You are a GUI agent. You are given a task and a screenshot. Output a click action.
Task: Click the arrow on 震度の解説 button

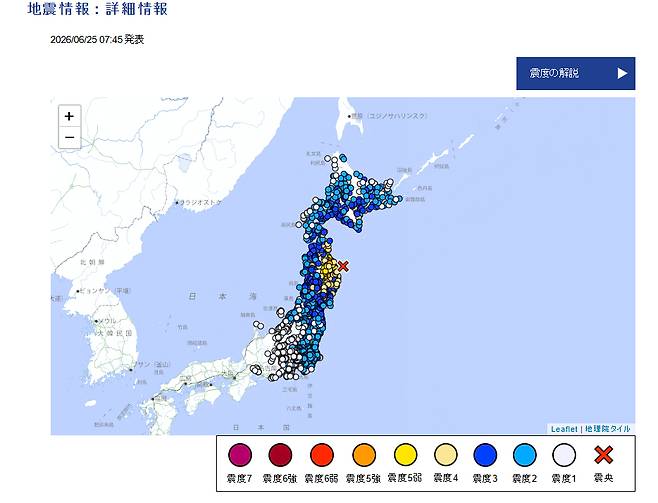(622, 73)
